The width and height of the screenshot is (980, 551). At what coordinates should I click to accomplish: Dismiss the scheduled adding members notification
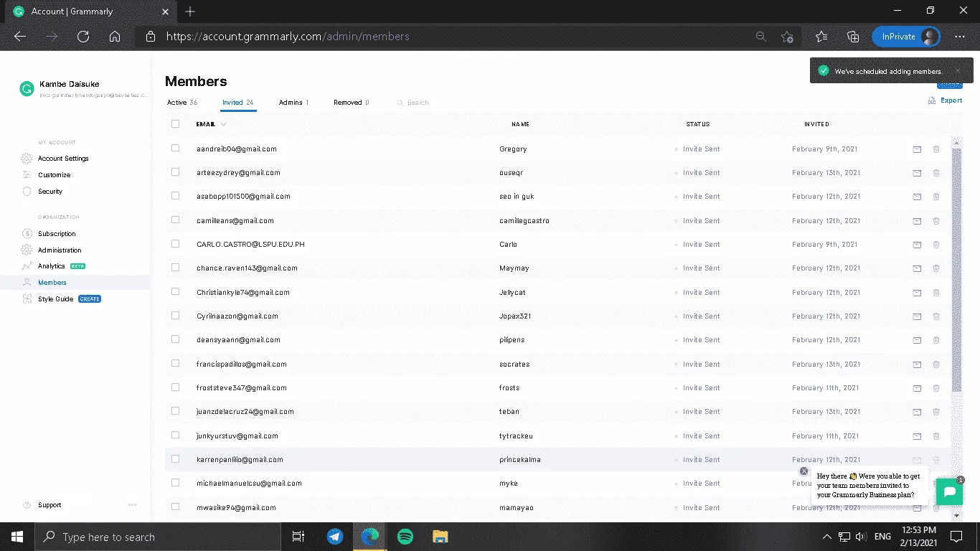point(958,70)
